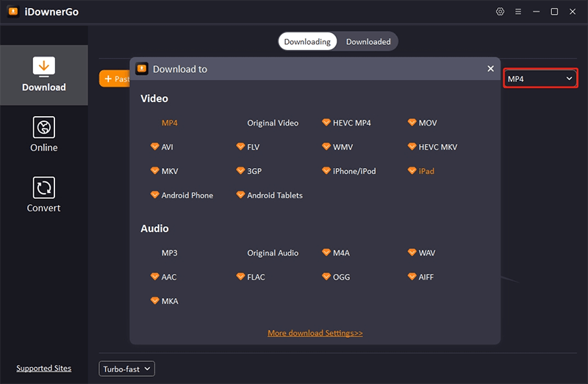Select iPad device preset
This screenshot has width=588, height=384.
coord(426,171)
